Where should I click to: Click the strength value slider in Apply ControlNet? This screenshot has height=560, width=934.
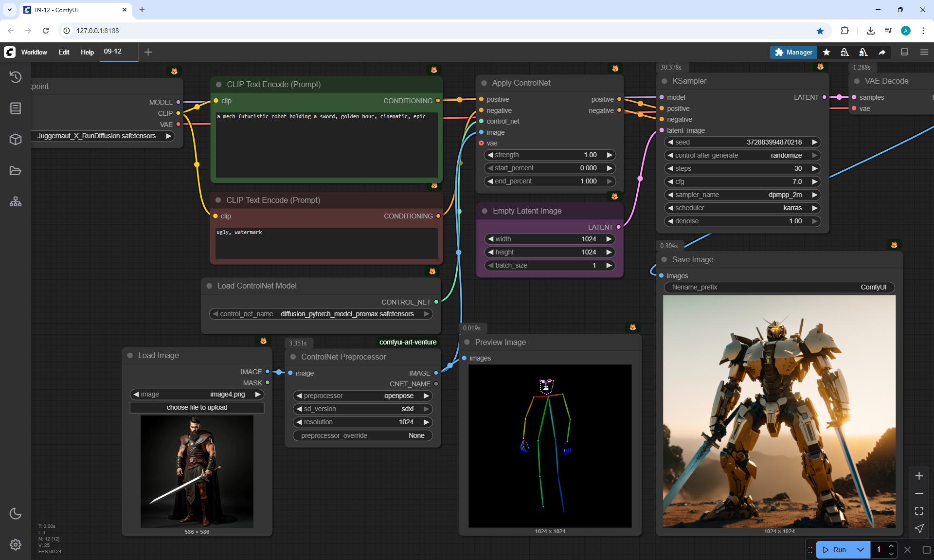pos(550,155)
